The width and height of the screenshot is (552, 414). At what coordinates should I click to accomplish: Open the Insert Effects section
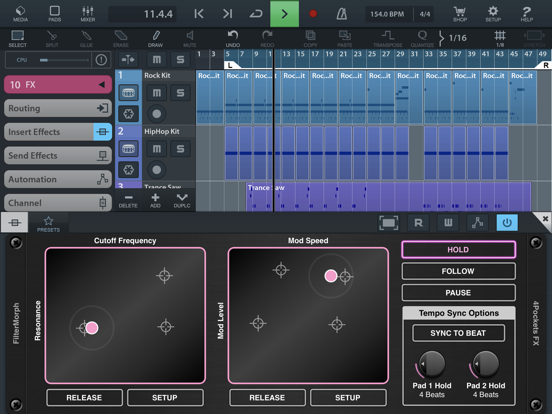click(x=58, y=132)
